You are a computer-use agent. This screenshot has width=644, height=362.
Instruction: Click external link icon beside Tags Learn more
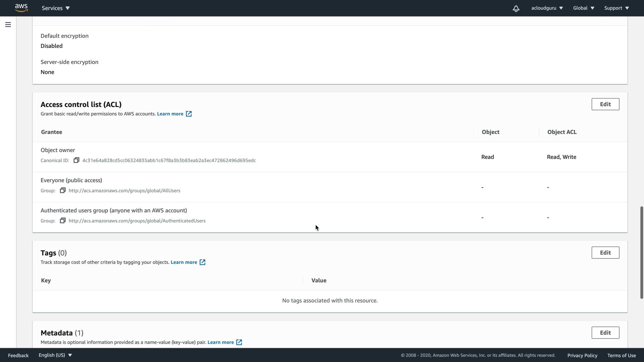202,262
